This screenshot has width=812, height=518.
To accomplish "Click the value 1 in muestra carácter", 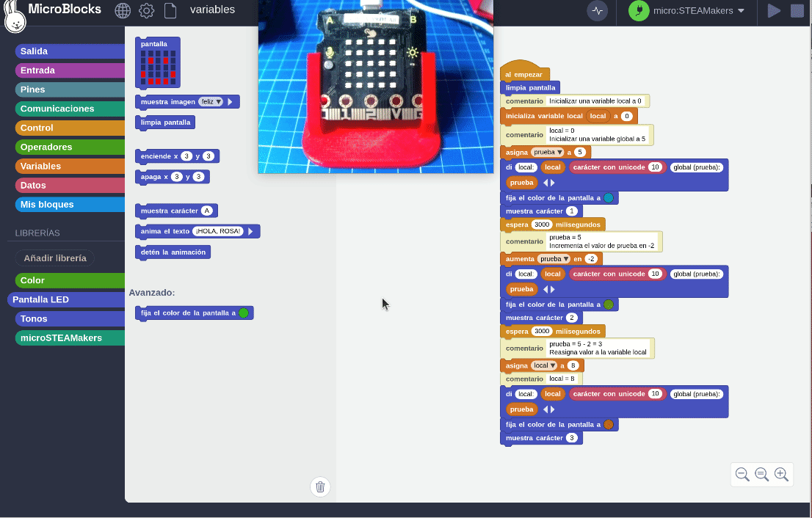I will pos(572,211).
